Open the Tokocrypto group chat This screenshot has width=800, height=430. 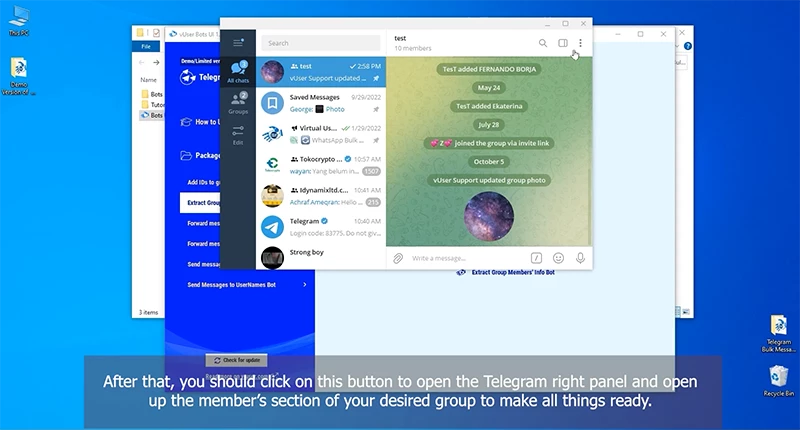(x=321, y=165)
